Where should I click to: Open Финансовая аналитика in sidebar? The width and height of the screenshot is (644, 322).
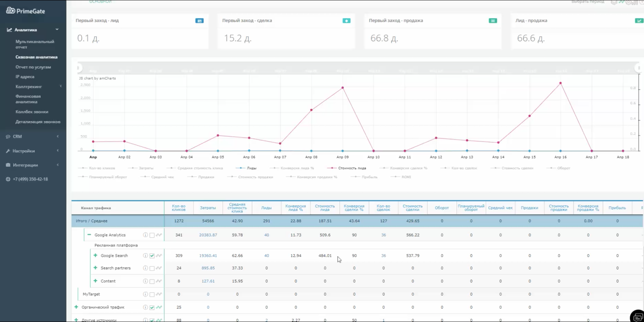(28, 99)
